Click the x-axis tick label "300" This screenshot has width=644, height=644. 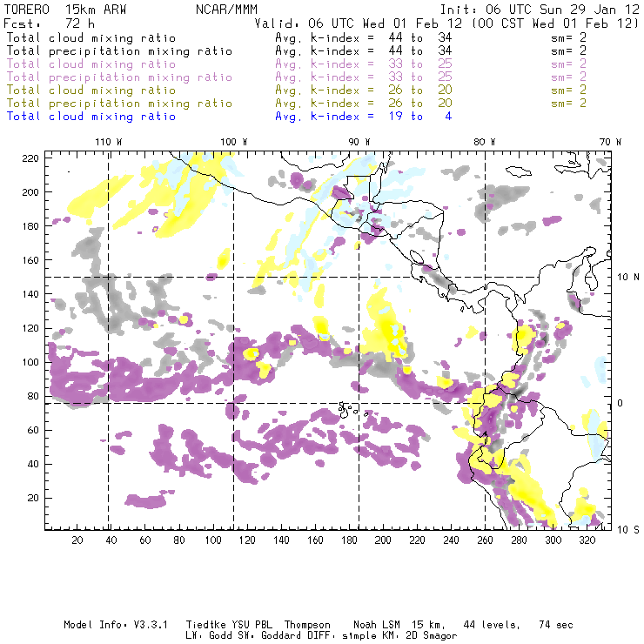553,540
